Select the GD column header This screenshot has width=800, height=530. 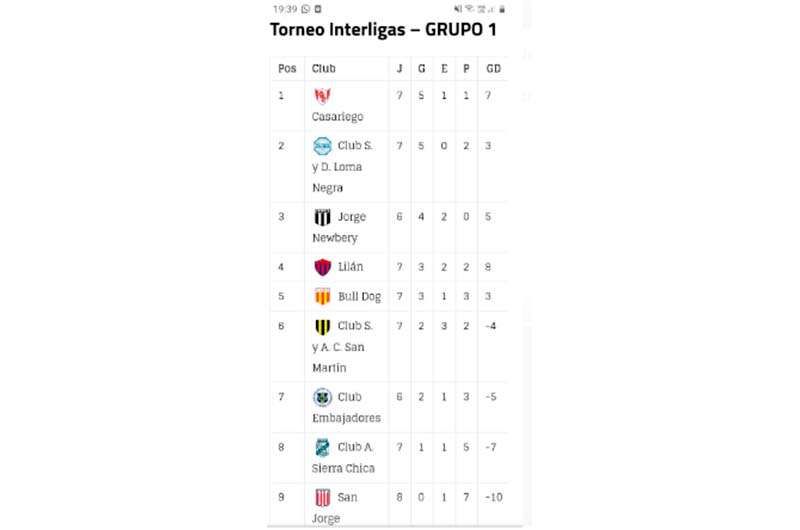(x=493, y=69)
